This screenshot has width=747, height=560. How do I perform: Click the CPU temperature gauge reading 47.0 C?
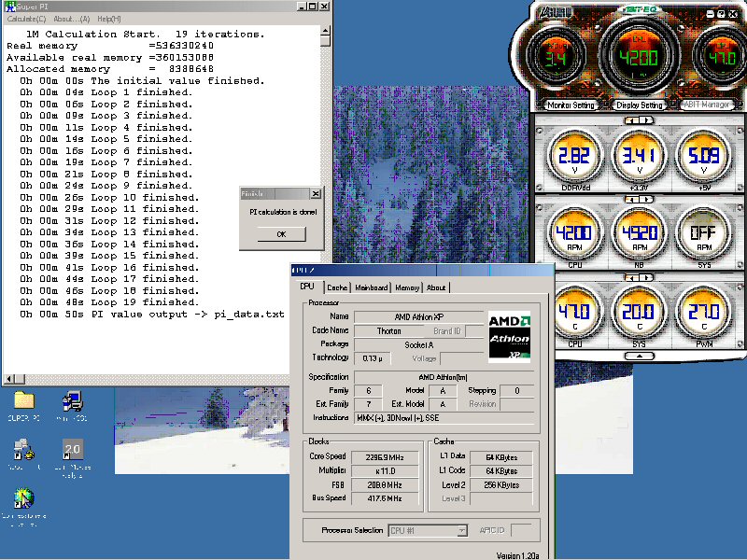pos(574,313)
